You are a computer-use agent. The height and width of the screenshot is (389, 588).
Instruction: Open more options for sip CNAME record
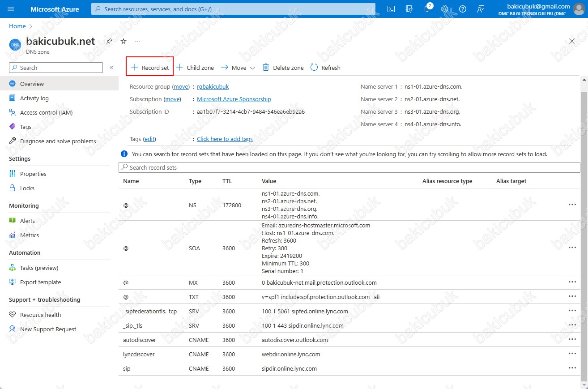tap(572, 368)
